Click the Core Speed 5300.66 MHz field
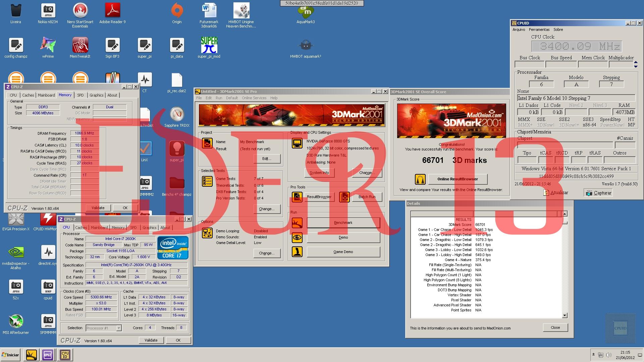 coord(101,297)
